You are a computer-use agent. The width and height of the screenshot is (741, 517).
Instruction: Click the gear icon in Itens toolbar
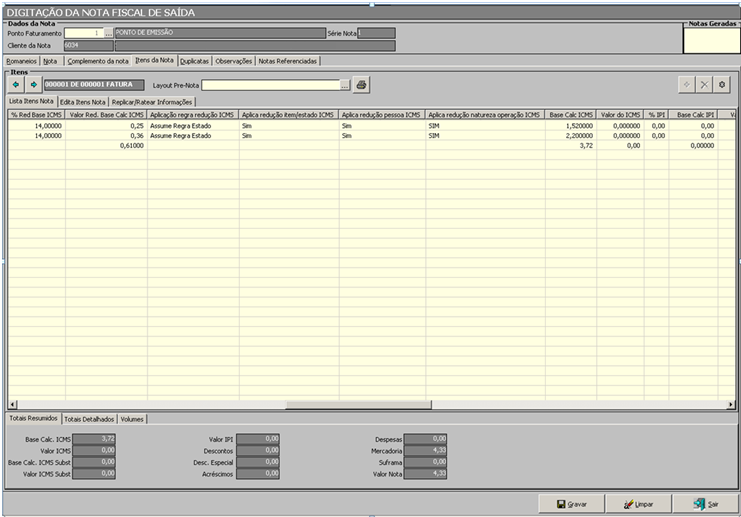click(722, 85)
